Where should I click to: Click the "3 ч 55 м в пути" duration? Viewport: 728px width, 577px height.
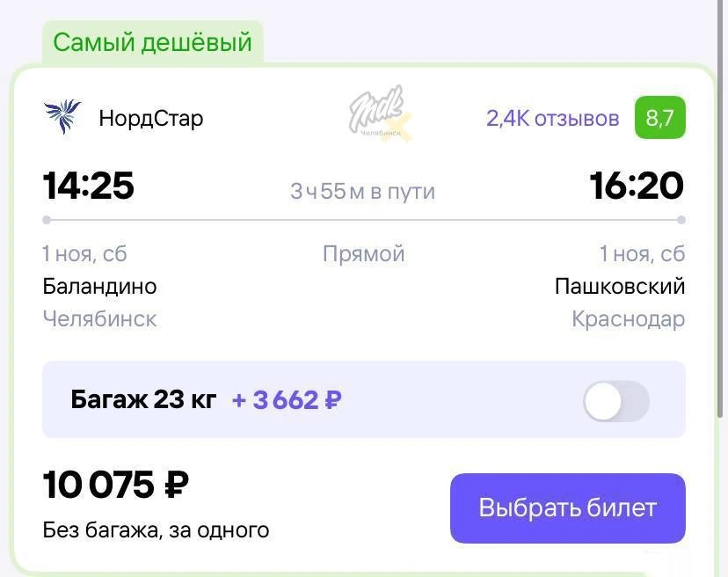click(x=362, y=191)
